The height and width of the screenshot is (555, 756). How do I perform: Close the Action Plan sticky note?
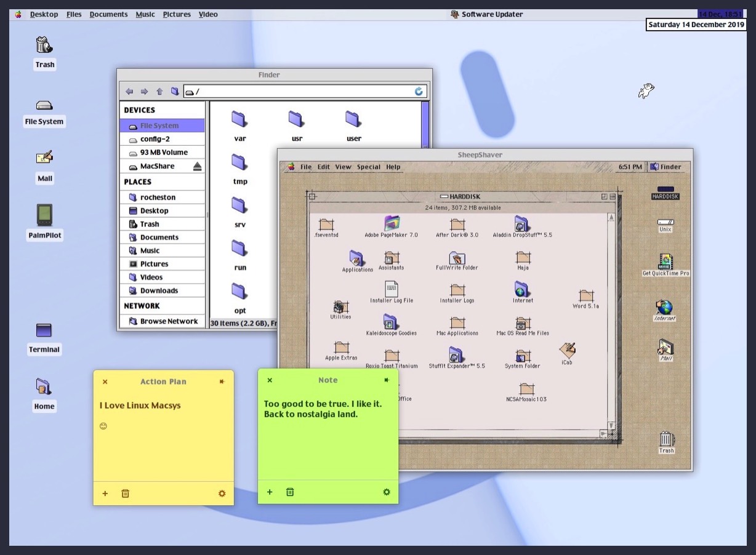[105, 381]
